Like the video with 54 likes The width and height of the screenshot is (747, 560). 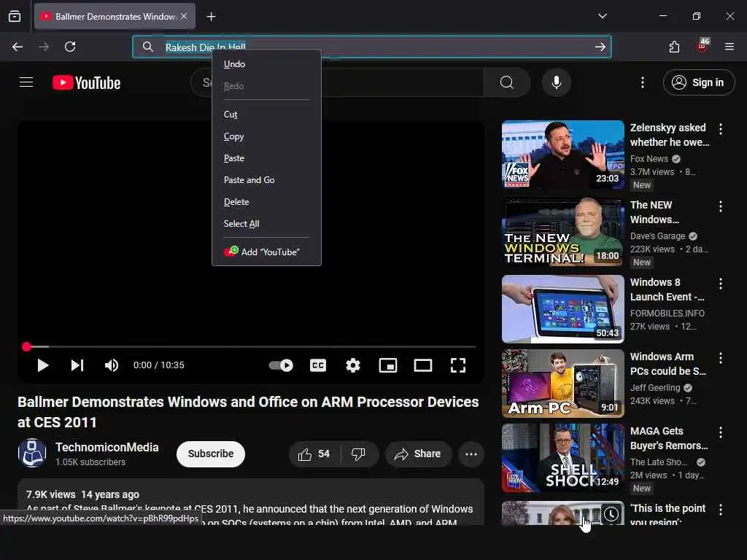tap(314, 454)
